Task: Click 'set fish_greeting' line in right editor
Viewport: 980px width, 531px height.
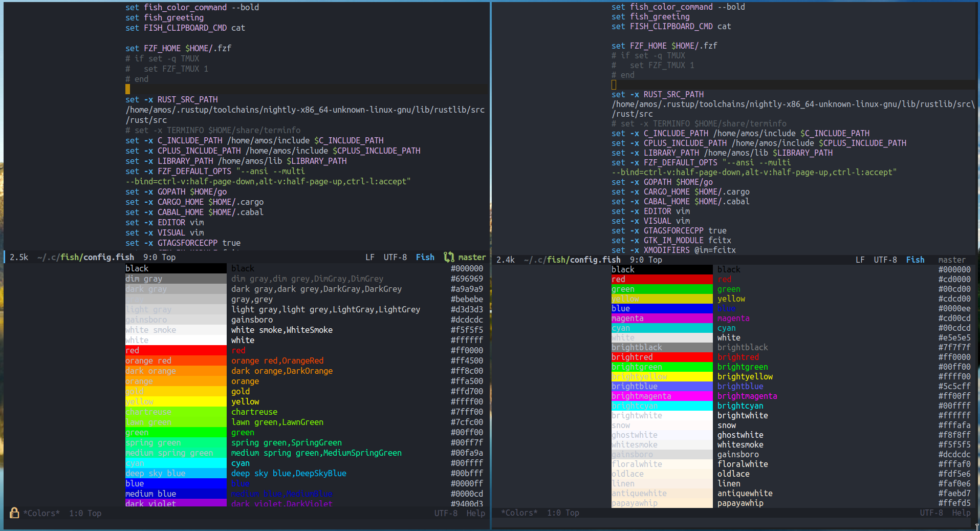Action: pyautogui.click(x=650, y=16)
